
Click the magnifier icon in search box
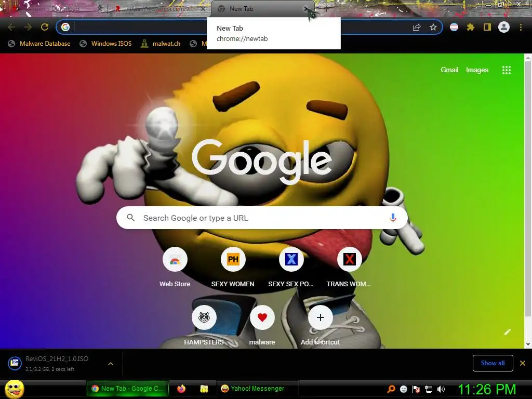[130, 218]
